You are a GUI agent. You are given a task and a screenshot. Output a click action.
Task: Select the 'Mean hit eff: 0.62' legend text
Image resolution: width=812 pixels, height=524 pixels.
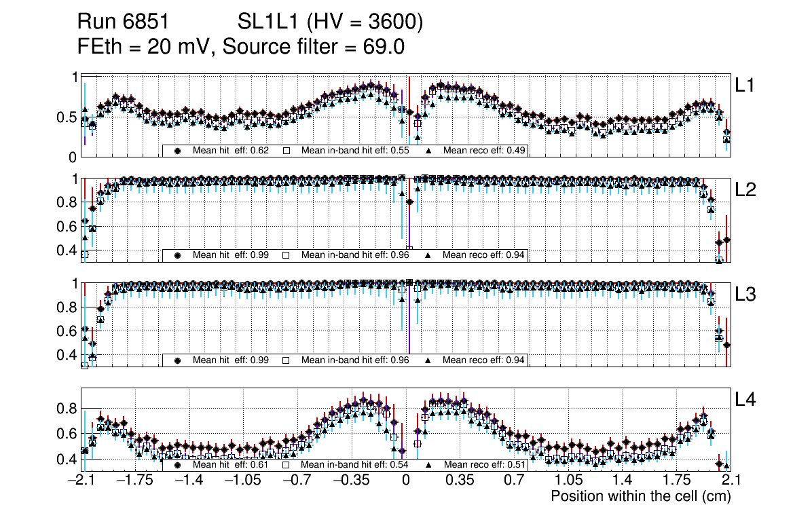pos(231,151)
